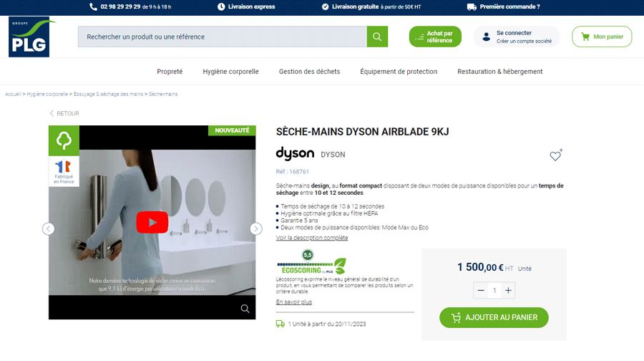644x361 pixels.
Task: Click Première commande ? link
Action: (509, 6)
